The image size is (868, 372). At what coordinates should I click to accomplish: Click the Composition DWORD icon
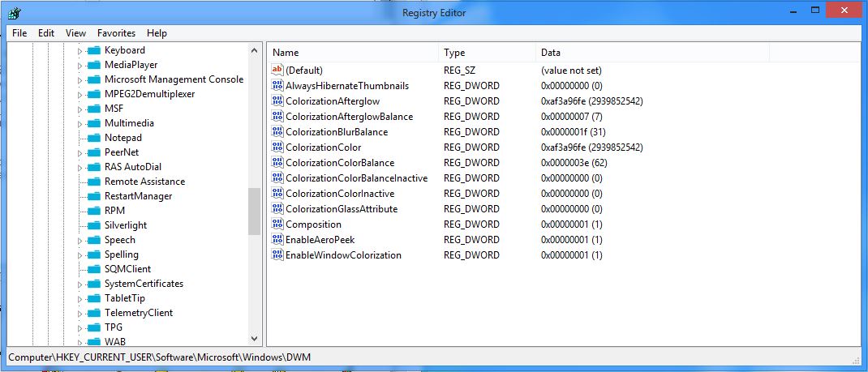click(x=277, y=224)
